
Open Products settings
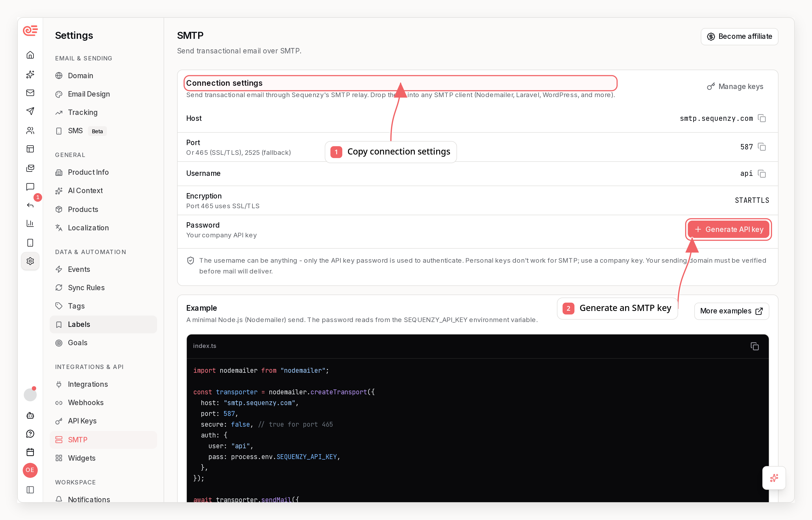point(103,209)
